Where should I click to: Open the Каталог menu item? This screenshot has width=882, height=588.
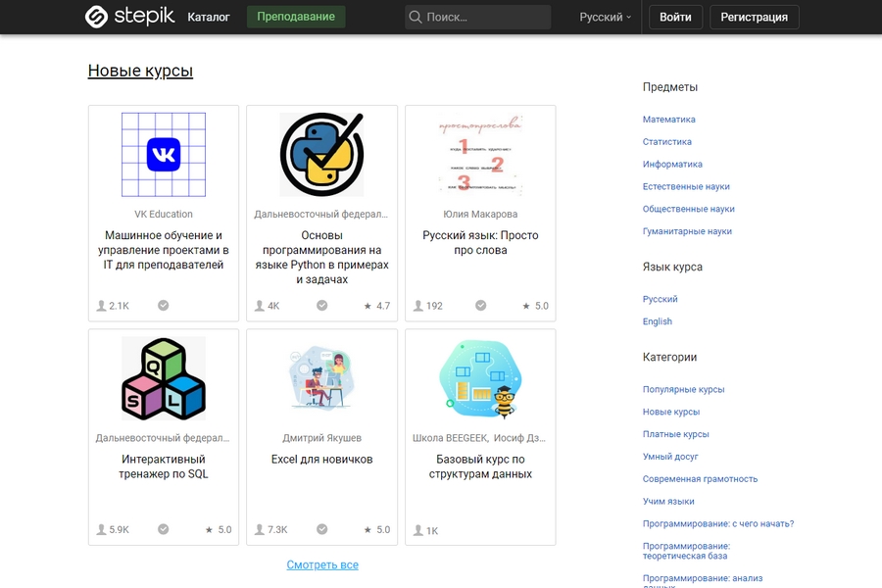[209, 17]
